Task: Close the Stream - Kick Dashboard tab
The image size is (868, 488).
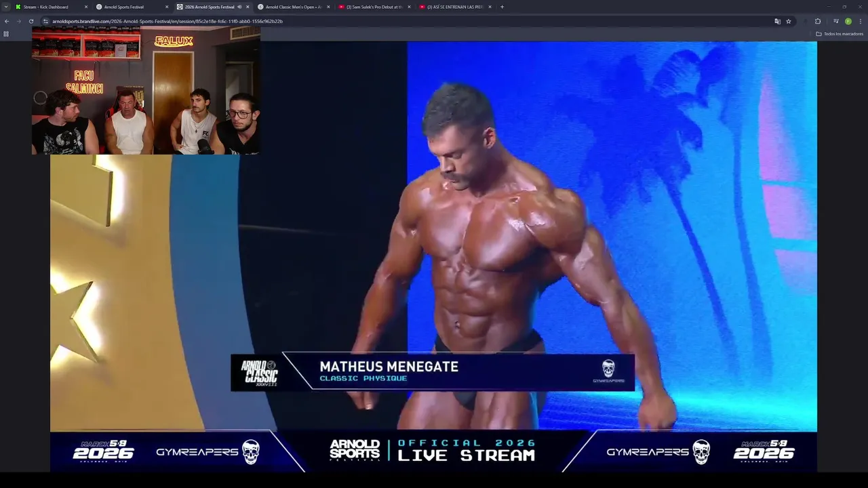Action: pyautogui.click(x=86, y=7)
